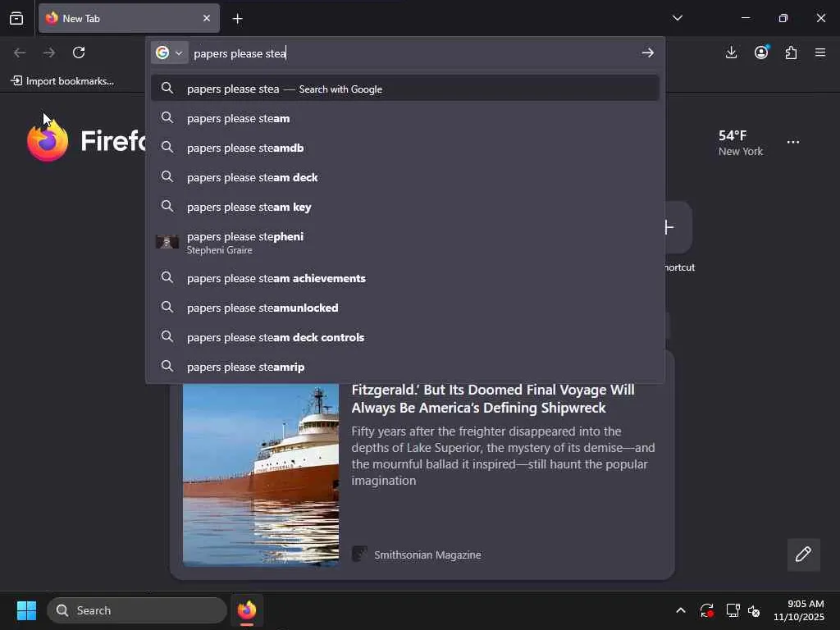Click the Smithsonian Magazine source label
The height and width of the screenshot is (630, 840).
click(x=427, y=555)
